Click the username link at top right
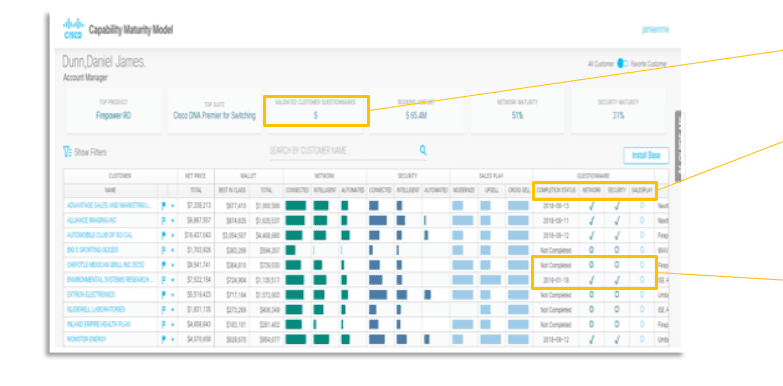 click(655, 29)
